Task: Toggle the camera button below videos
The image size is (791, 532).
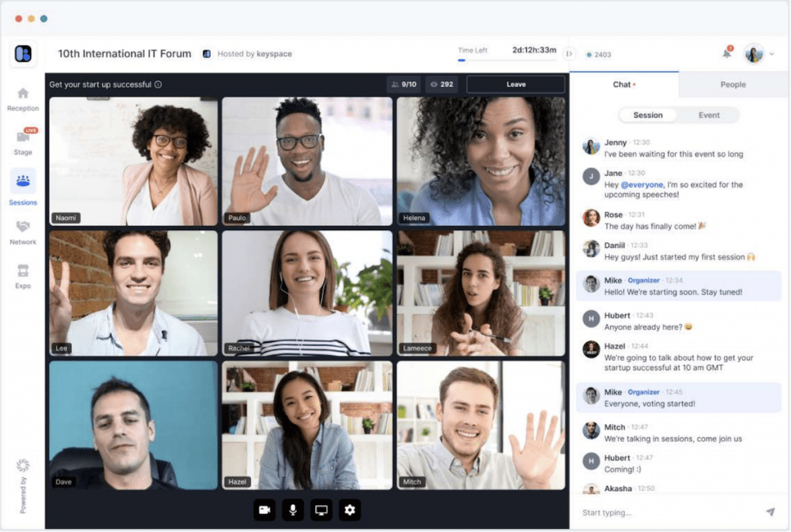Action: point(264,510)
